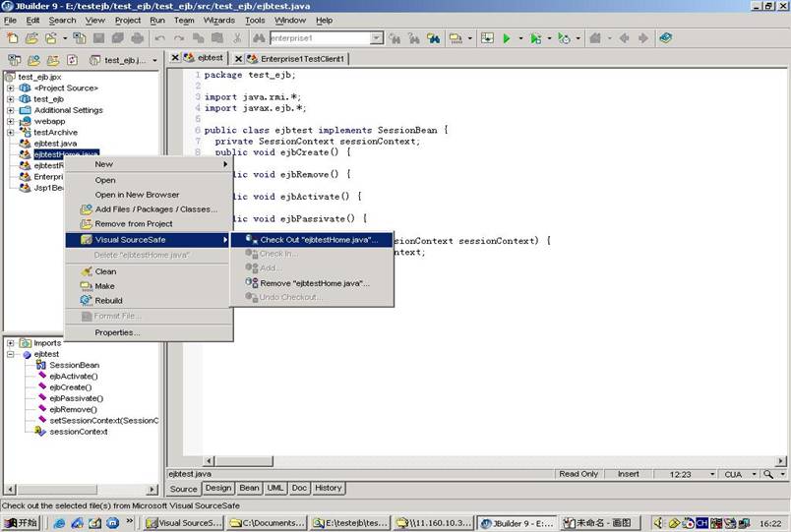The height and width of the screenshot is (532, 791).
Task: Click the Messages pane toggle icon
Action: click(x=487, y=37)
